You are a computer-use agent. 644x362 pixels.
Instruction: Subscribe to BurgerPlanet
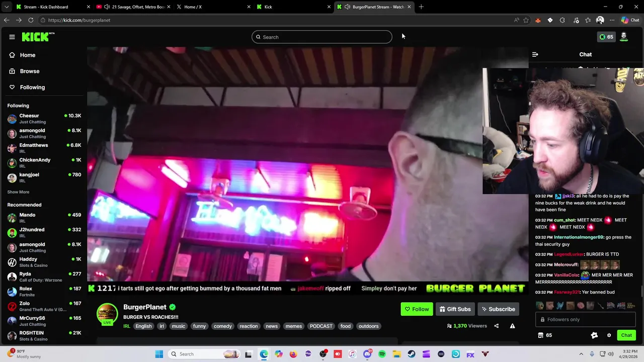pyautogui.click(x=498, y=309)
